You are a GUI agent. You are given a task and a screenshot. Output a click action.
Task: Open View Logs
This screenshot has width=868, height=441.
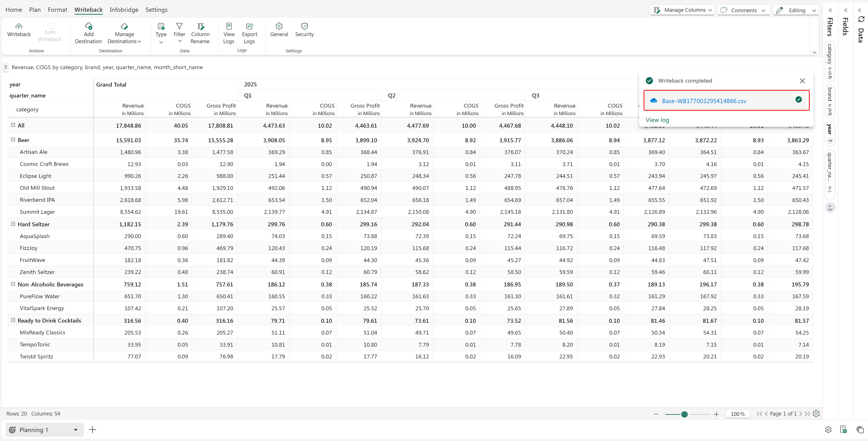tap(229, 26)
